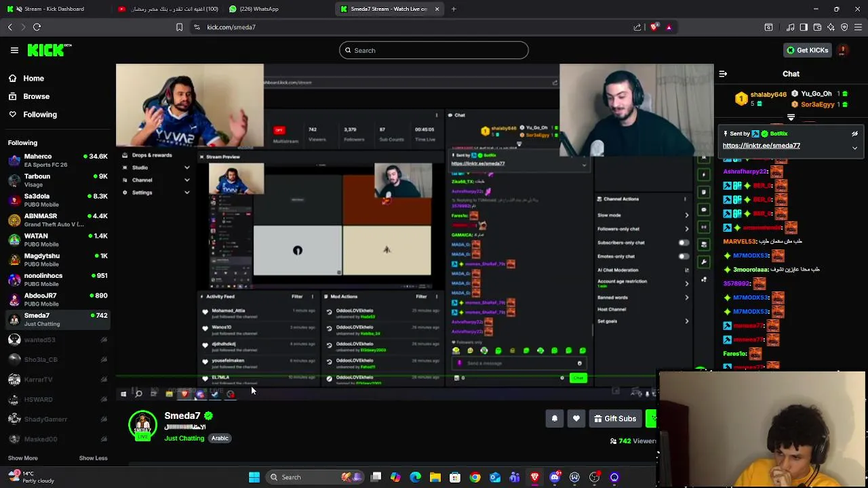This screenshot has width=868, height=488.
Task: Click the Arabic language tag
Action: (220, 439)
